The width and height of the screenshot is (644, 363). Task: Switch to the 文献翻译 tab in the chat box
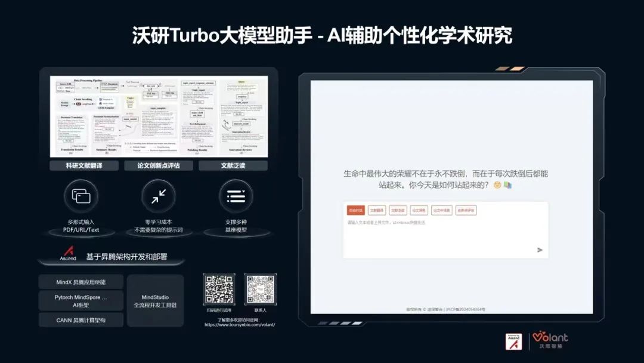(x=377, y=211)
